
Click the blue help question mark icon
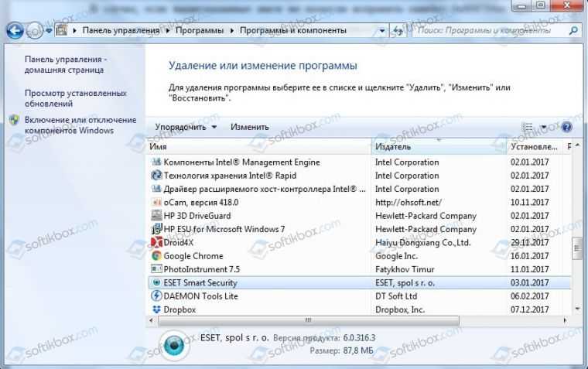coord(566,127)
